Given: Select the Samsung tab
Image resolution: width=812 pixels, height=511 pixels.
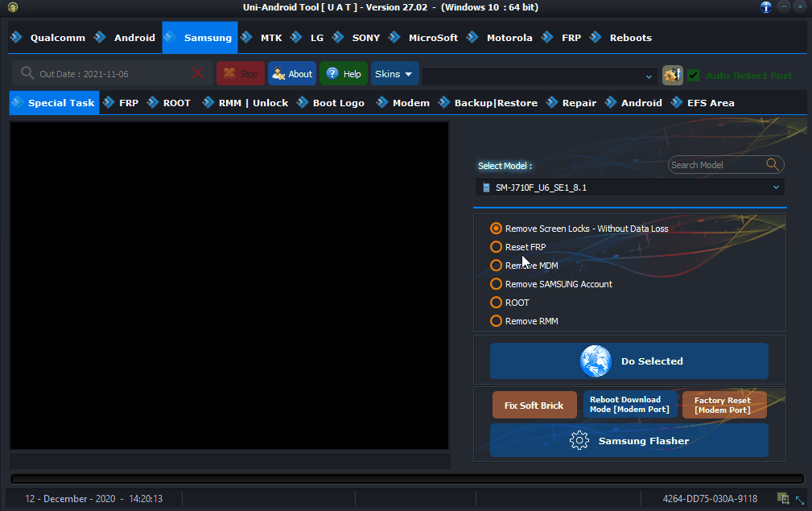Looking at the screenshot, I should [200, 37].
